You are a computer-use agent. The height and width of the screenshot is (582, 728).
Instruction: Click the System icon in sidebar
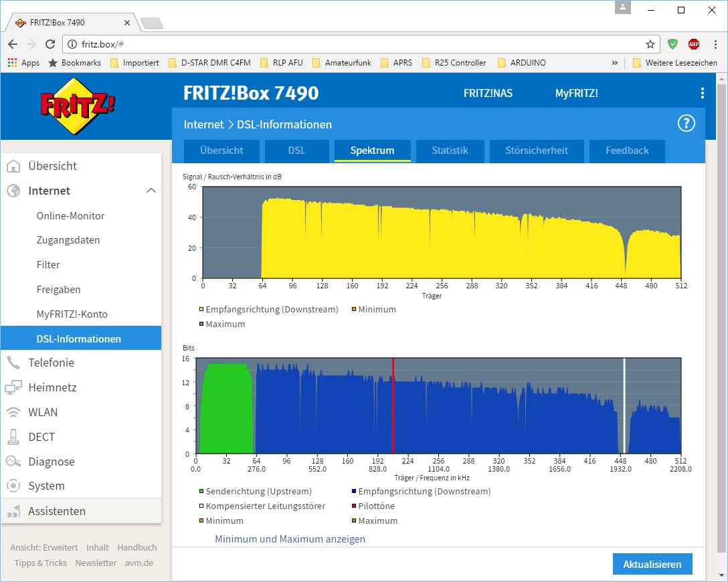click(x=13, y=486)
